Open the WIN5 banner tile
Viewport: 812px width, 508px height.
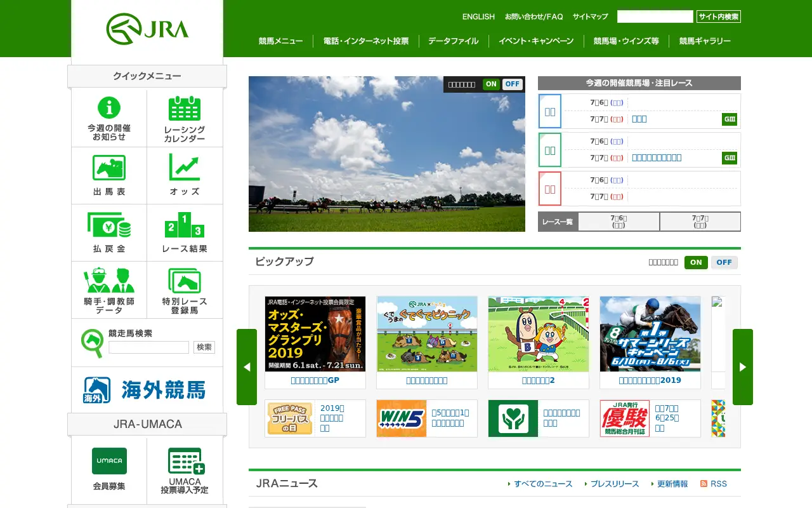427,418
